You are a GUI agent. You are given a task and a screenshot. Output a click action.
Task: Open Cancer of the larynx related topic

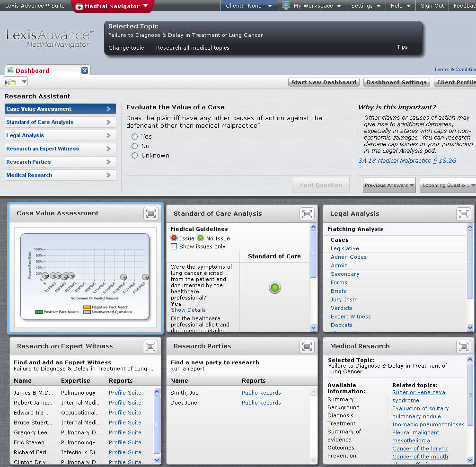pyautogui.click(x=420, y=449)
